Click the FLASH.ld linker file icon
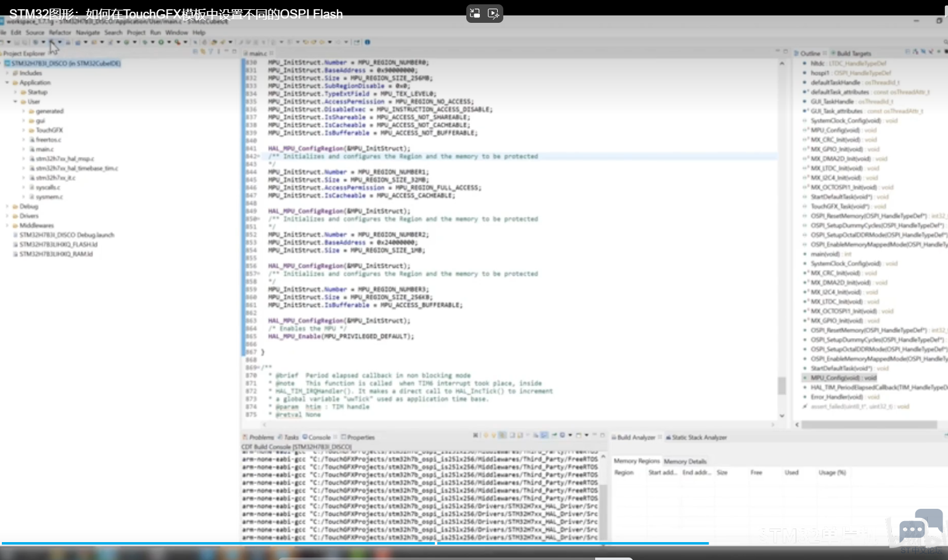The image size is (948, 560). (15, 245)
